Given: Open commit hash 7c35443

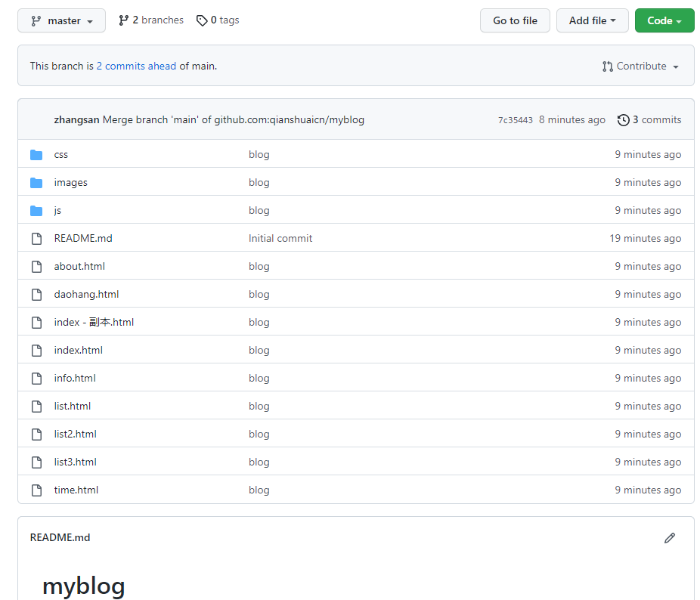Looking at the screenshot, I should click(516, 120).
